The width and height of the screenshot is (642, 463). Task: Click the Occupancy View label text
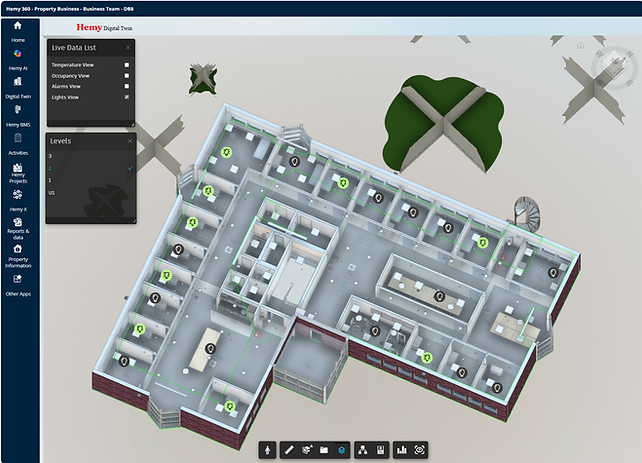(70, 76)
